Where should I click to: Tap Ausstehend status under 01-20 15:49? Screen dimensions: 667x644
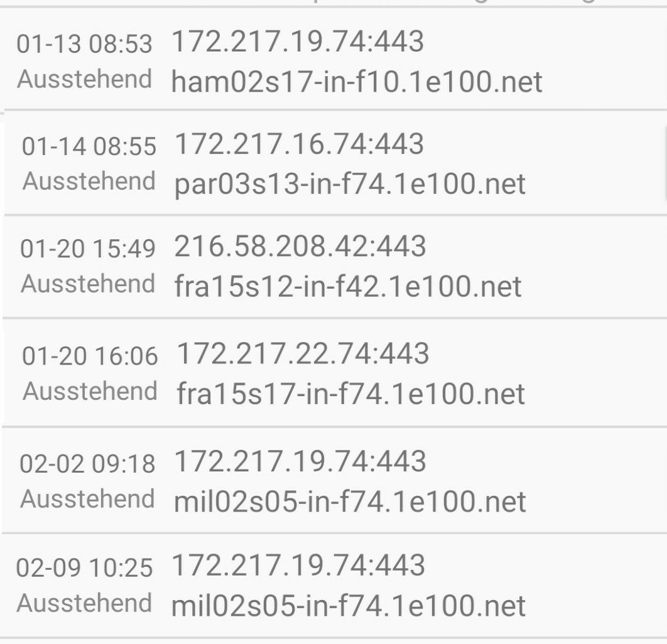coord(88,284)
